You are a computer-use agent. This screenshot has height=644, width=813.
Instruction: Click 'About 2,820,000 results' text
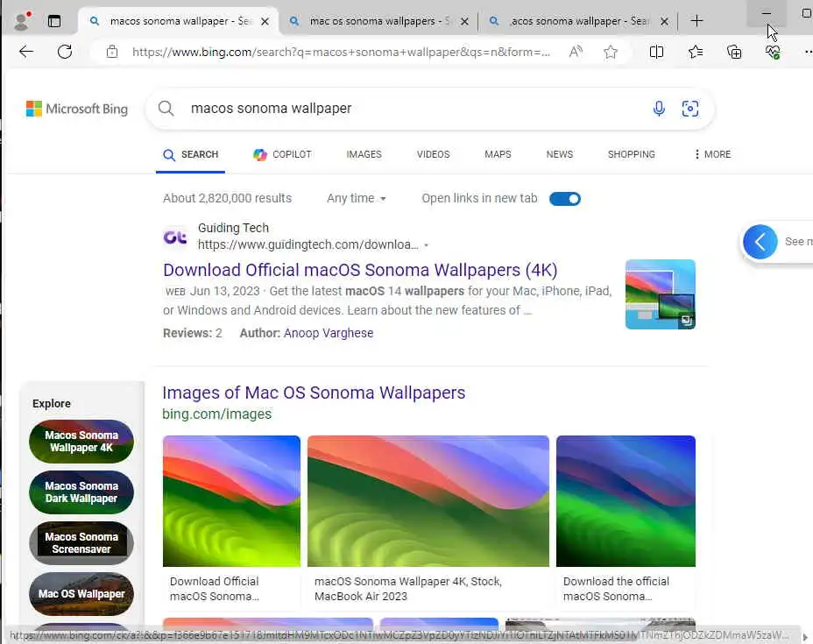point(227,198)
